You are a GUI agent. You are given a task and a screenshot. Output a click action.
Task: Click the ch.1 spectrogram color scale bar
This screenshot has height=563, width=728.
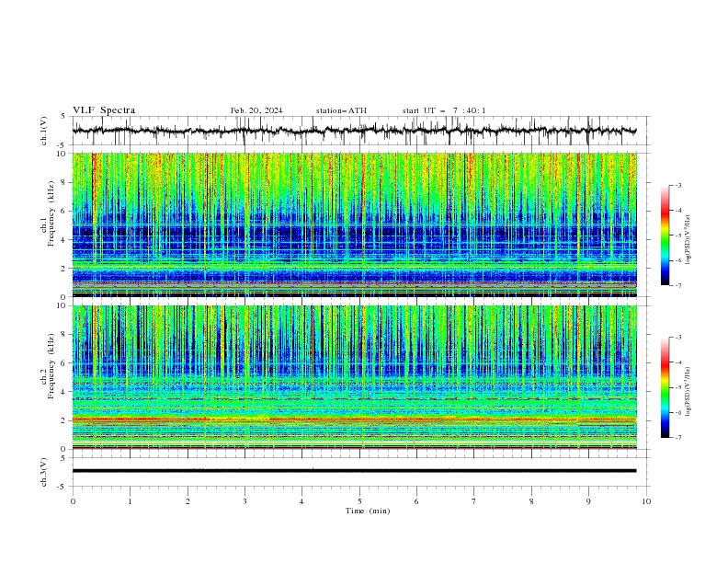(665, 236)
